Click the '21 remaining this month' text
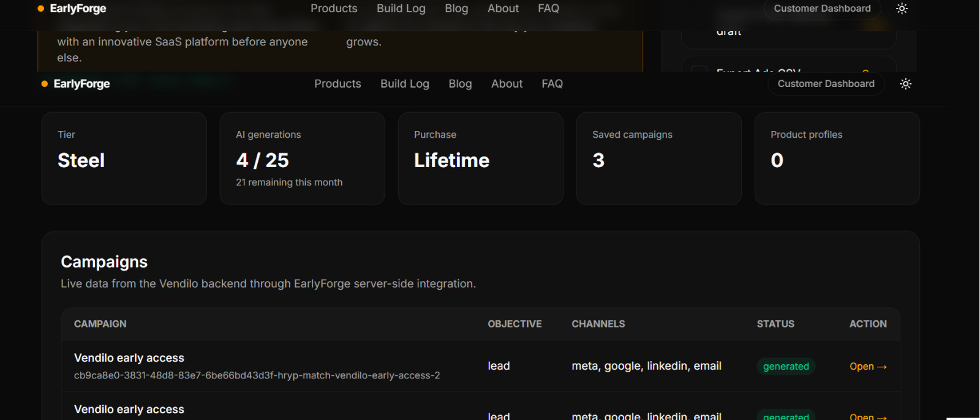 coord(289,182)
